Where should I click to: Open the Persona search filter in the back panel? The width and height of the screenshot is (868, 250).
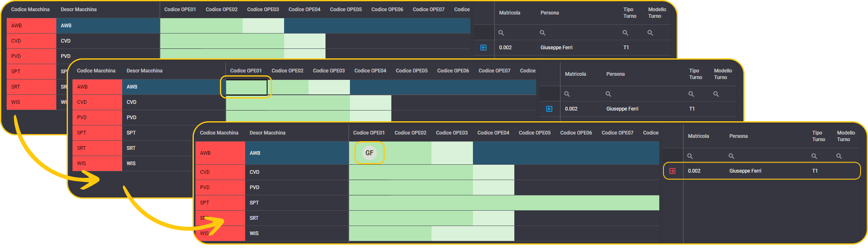(x=542, y=33)
